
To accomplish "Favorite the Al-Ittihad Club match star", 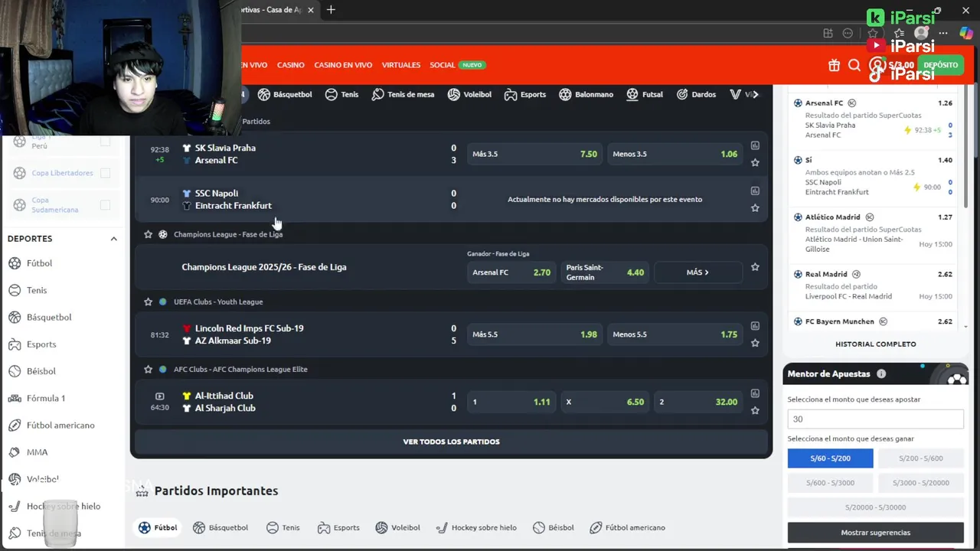I will point(755,410).
